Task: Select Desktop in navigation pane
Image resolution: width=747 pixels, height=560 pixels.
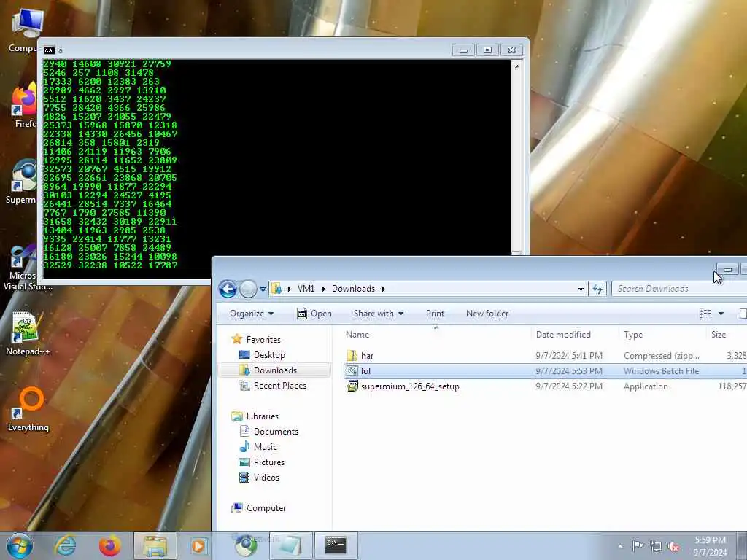Action: pyautogui.click(x=268, y=355)
